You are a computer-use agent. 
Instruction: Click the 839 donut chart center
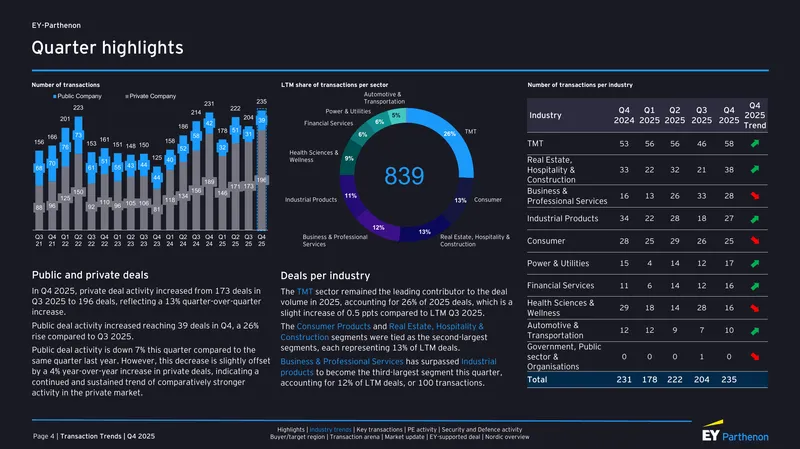404,176
